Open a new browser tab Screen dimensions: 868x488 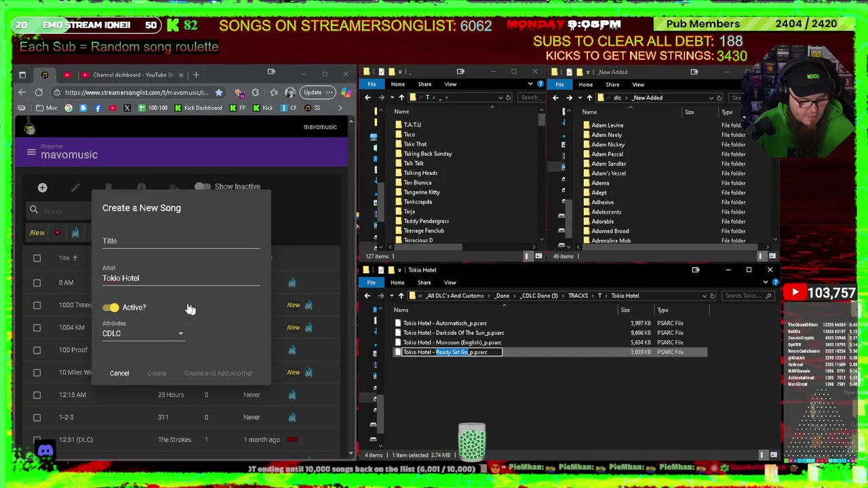click(196, 75)
